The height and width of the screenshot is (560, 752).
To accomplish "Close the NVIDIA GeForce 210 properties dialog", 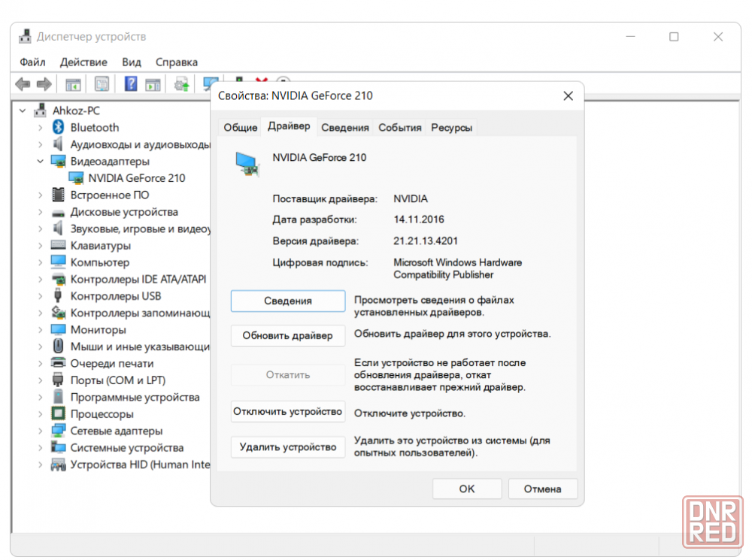I will click(x=569, y=96).
